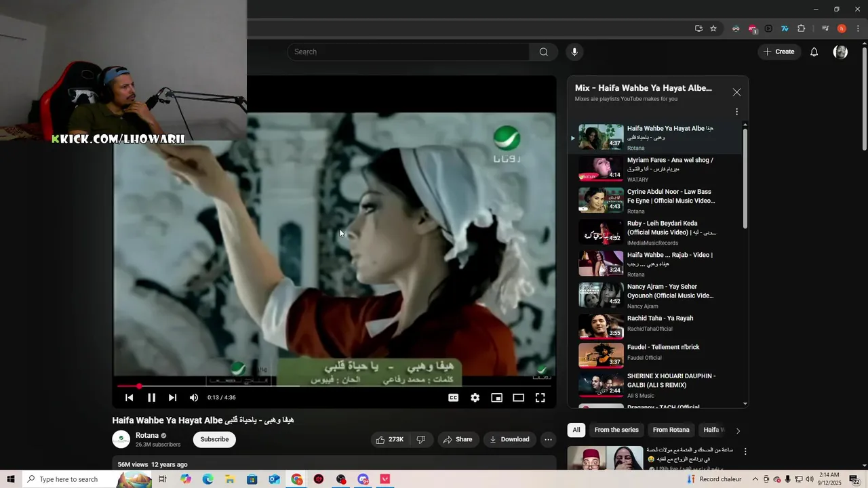Seek along the red video progress bar
The image size is (868, 488).
pyautogui.click(x=335, y=386)
